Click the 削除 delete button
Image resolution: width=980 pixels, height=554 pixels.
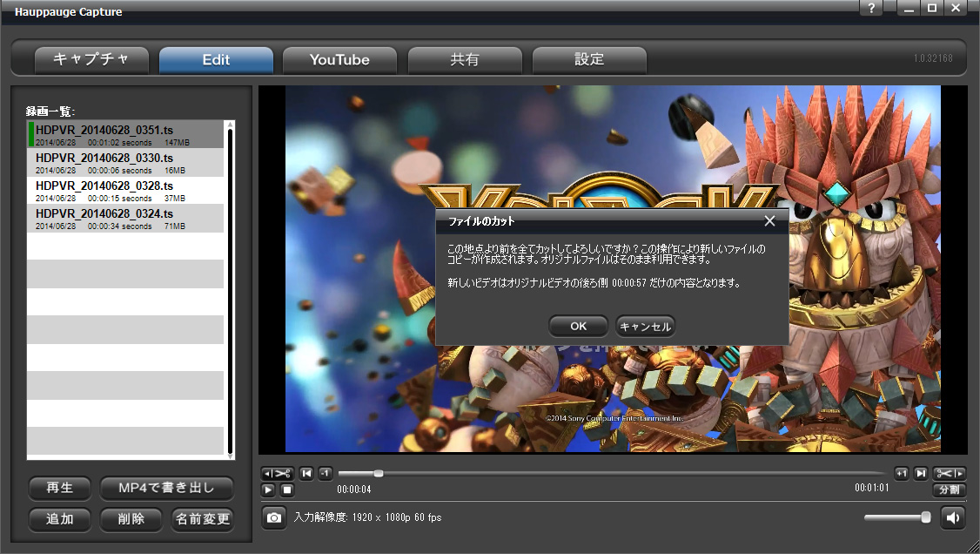point(131,519)
